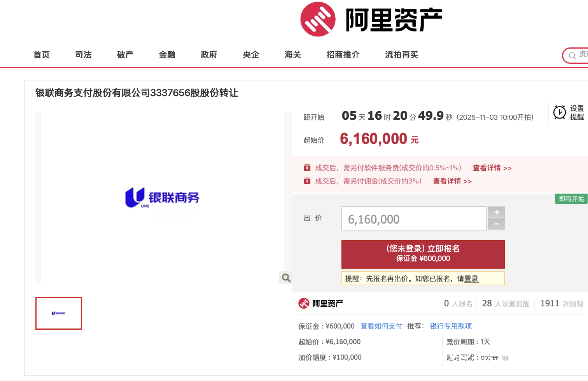Click the set reminder alarm clock icon

tap(559, 112)
